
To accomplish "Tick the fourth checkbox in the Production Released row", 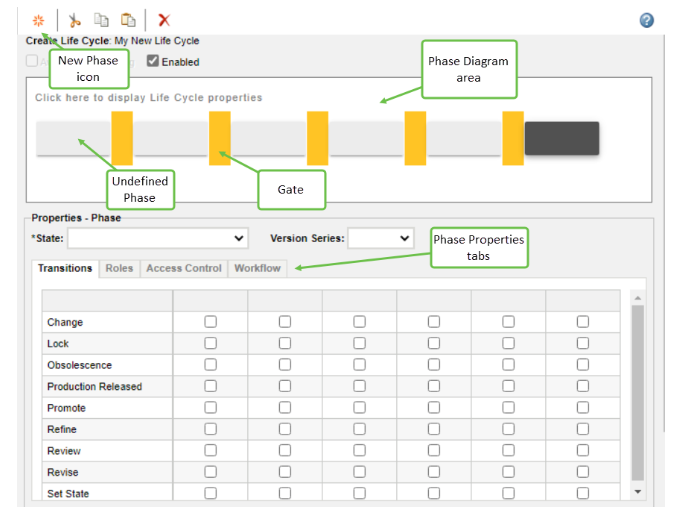I will click(434, 386).
